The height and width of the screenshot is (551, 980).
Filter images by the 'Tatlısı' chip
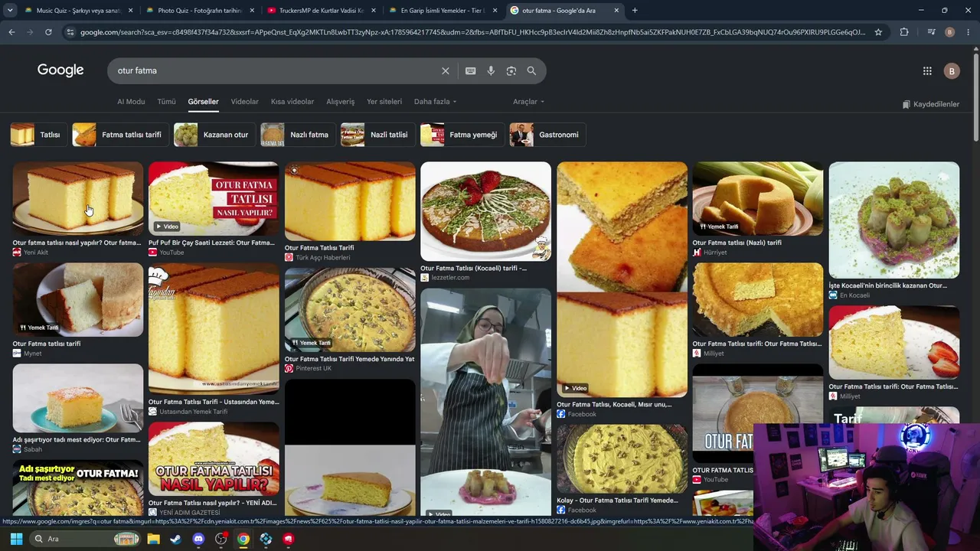pos(38,135)
